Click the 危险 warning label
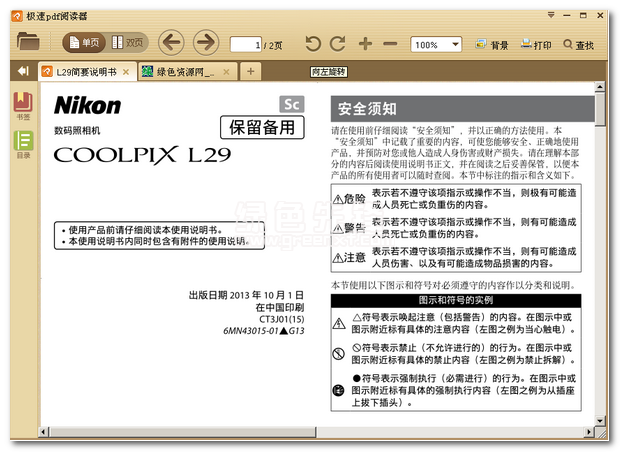Viewport: 620px width, 452px height. 349,199
